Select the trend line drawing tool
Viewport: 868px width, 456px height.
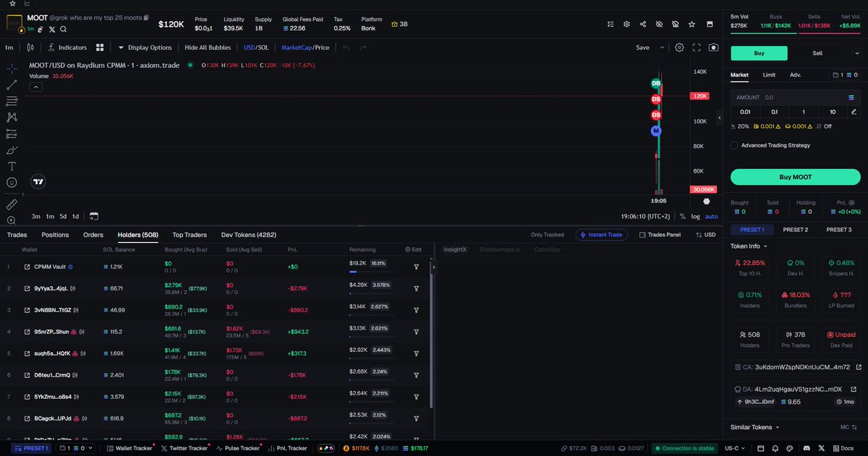[x=12, y=85]
